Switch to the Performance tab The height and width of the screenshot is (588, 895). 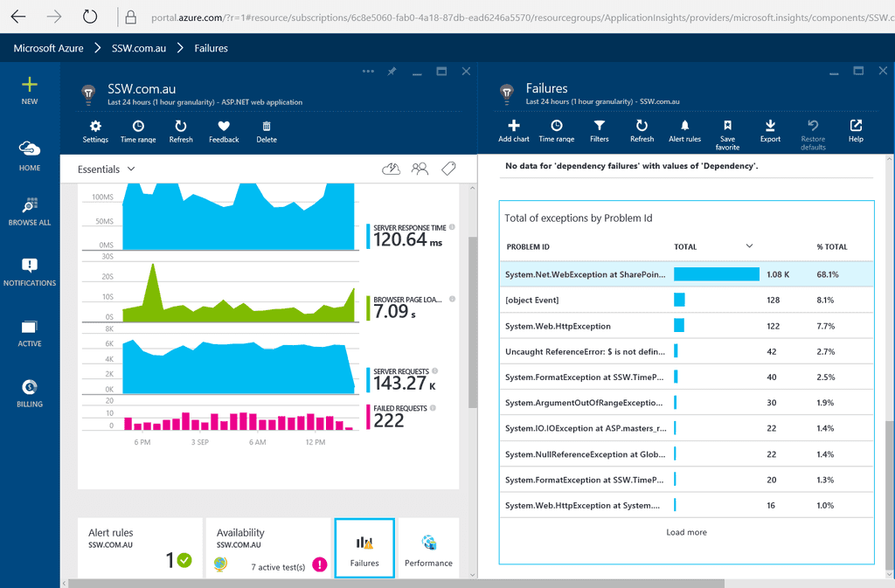427,548
